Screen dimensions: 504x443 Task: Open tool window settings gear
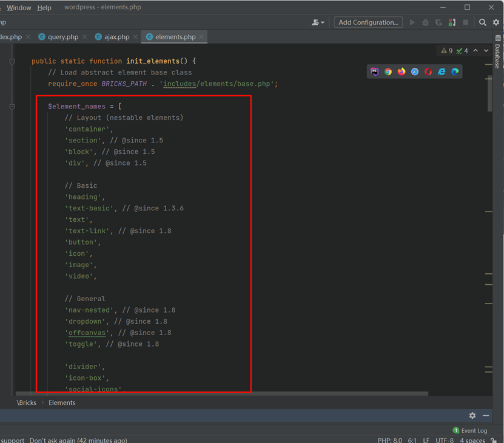472,415
